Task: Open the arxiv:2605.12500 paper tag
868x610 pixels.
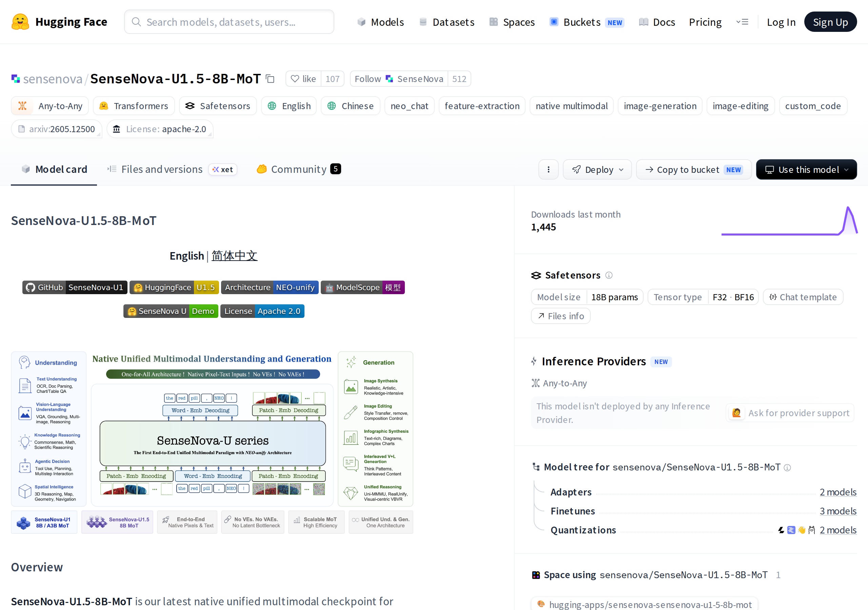Action: tap(57, 129)
